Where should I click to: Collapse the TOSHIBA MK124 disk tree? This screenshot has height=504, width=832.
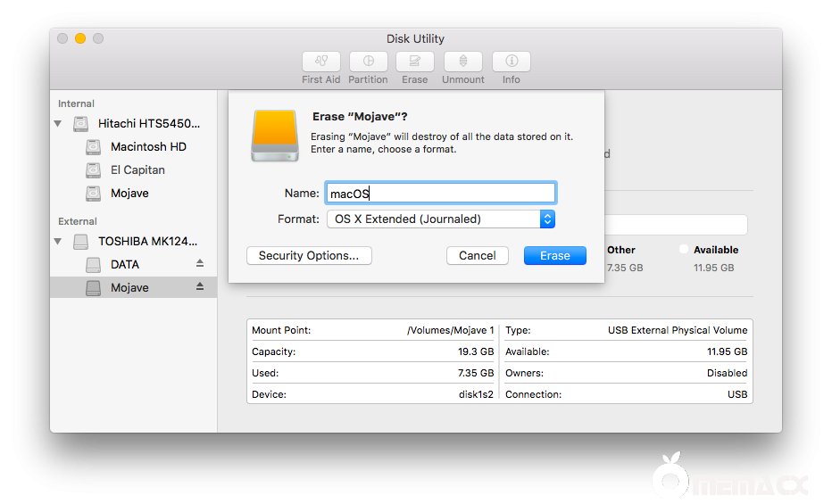[59, 242]
